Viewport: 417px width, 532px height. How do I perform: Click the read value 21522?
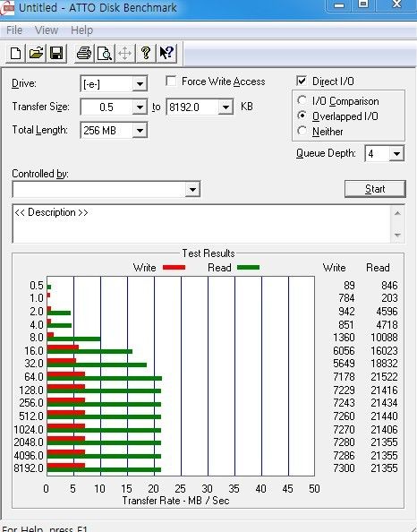[384, 376]
